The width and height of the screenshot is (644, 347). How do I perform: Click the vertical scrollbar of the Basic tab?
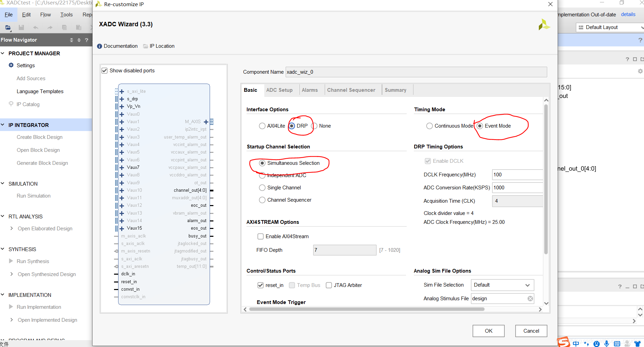pos(546,179)
